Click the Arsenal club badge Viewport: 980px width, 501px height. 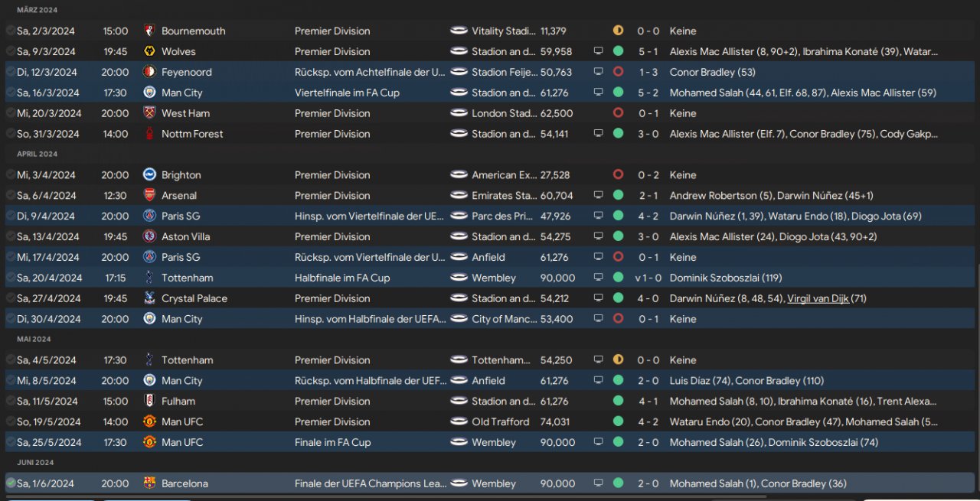pos(149,195)
